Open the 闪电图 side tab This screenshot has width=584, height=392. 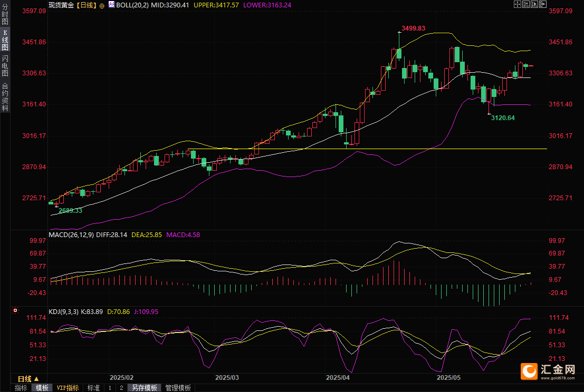click(x=5, y=66)
